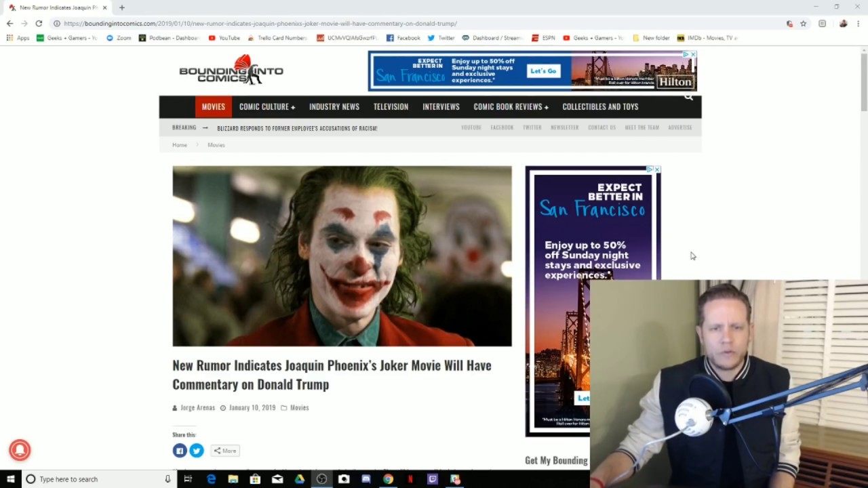Click the Home breadcrumb link

point(180,145)
